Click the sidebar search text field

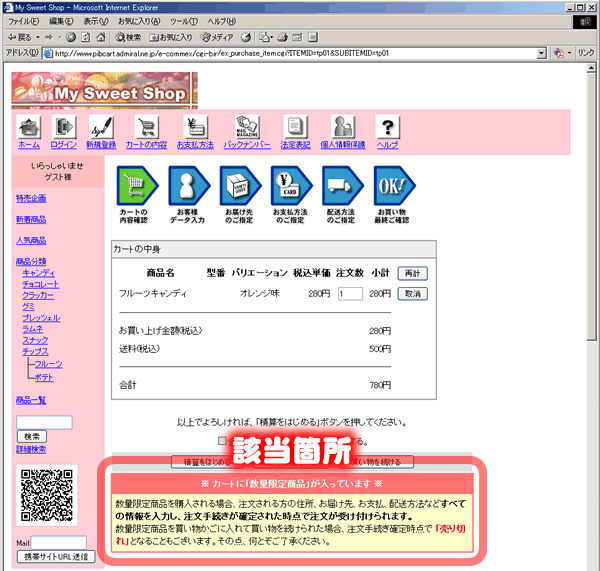pyautogui.click(x=44, y=422)
